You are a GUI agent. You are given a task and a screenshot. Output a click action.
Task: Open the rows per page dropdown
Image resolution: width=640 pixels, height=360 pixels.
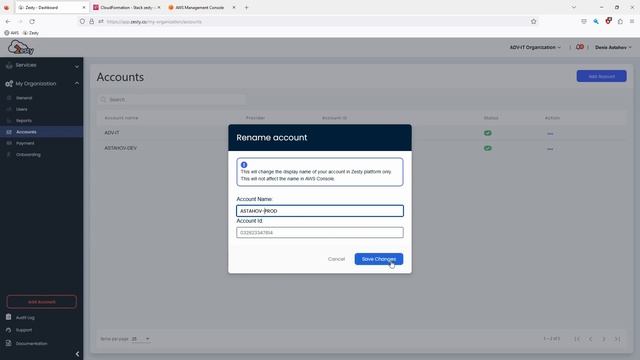[141, 339]
